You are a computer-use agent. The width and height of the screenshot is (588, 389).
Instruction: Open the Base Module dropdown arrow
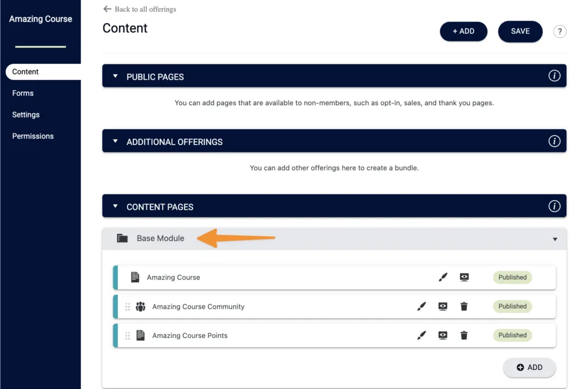(555, 240)
